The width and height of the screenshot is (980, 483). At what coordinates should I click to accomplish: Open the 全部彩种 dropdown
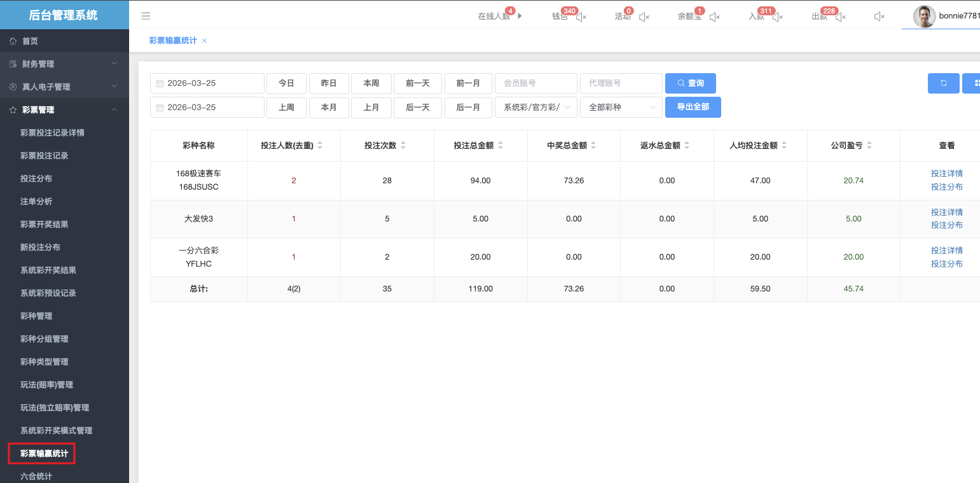coord(621,108)
